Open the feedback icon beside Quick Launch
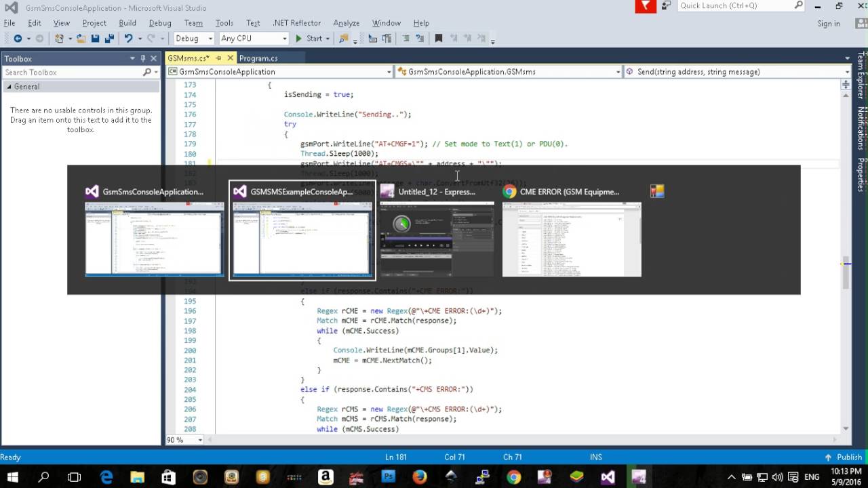868x488 pixels. pos(666,5)
